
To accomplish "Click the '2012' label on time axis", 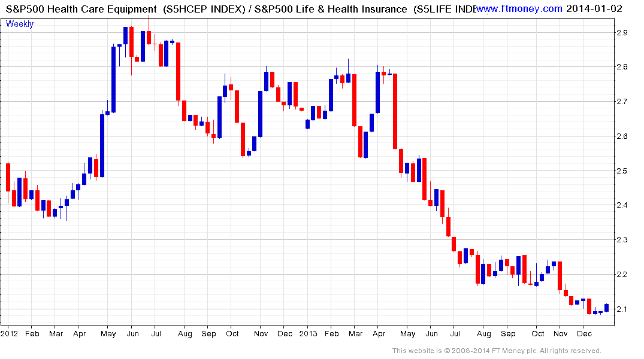I will coord(9,333).
